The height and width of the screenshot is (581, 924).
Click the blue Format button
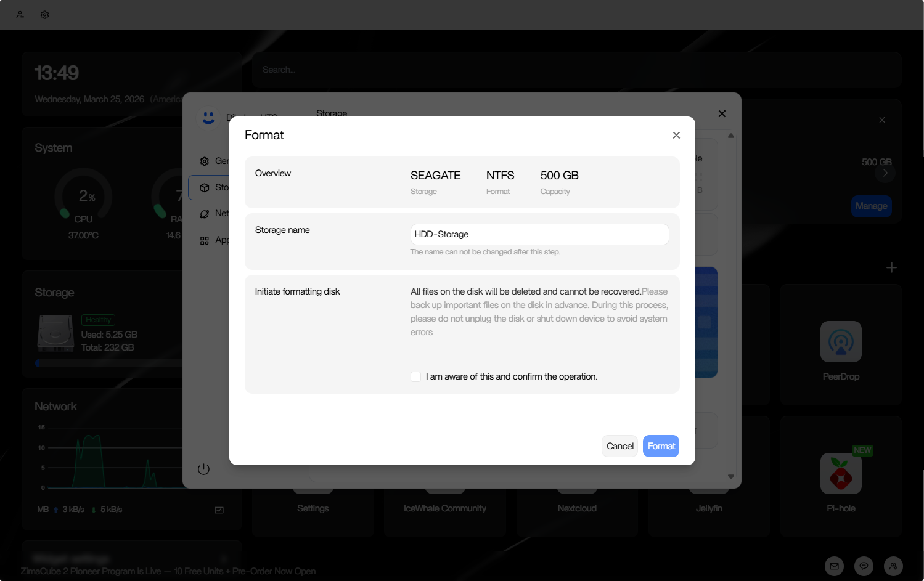click(661, 446)
